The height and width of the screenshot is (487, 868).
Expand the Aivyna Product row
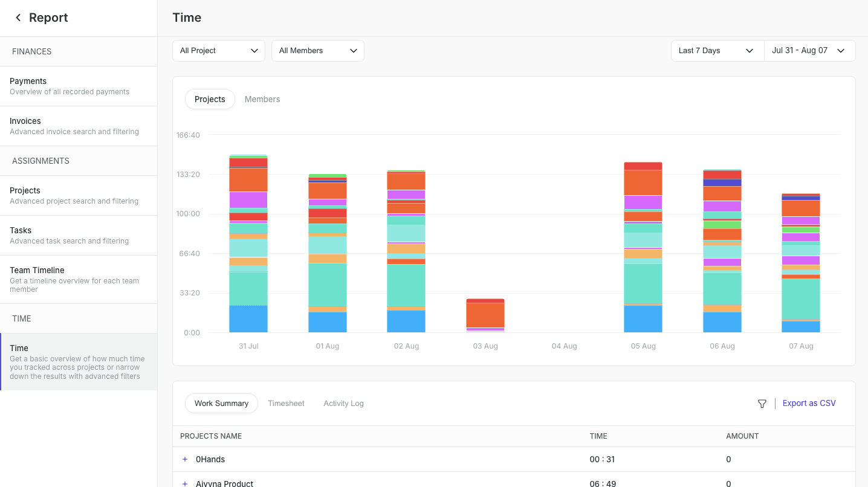click(185, 483)
